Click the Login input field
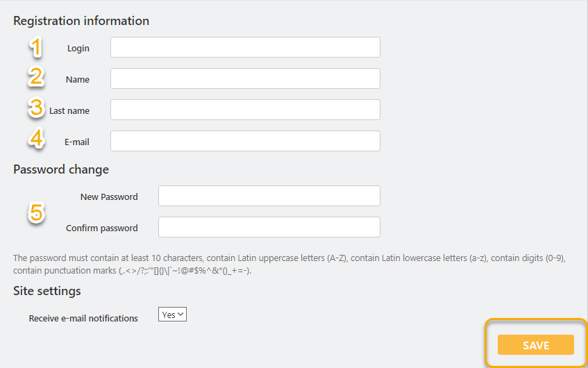The width and height of the screenshot is (588, 368). [x=245, y=47]
